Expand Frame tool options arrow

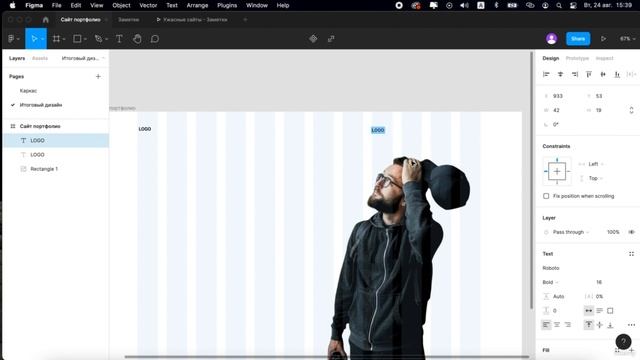pyautogui.click(x=64, y=39)
